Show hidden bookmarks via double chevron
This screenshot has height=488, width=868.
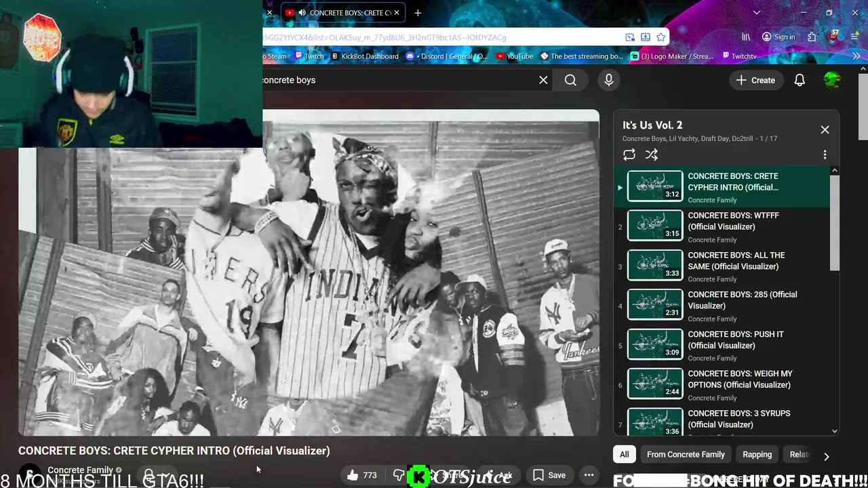coord(856,56)
